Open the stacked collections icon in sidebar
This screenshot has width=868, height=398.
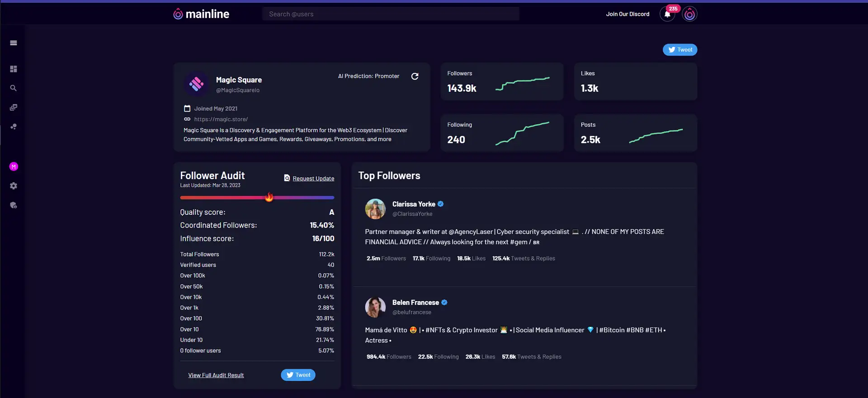point(14,108)
